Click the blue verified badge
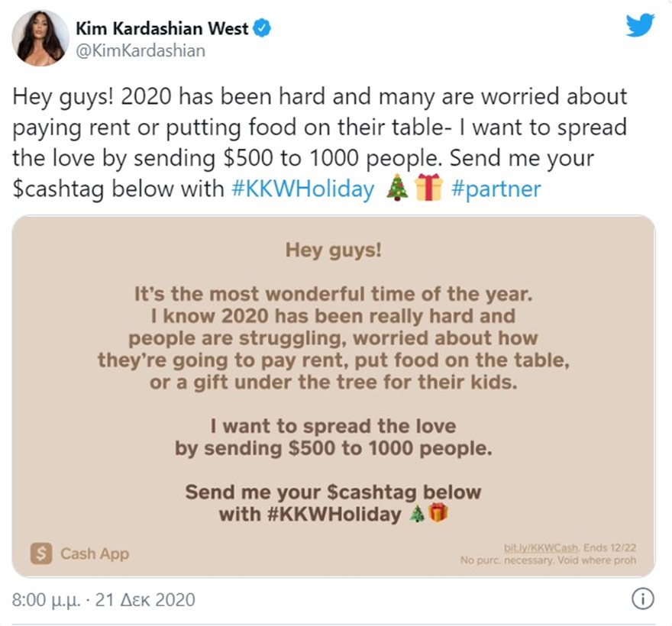This screenshot has height=626, width=672. 263,29
